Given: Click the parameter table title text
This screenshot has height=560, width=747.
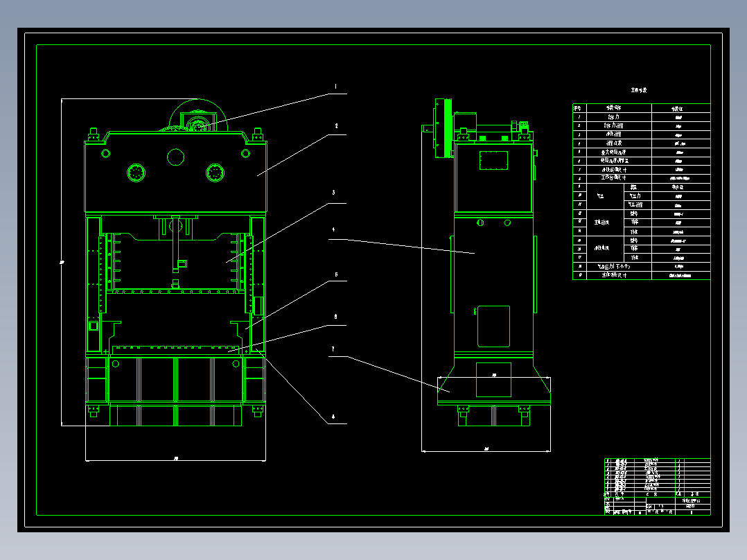Looking at the screenshot, I should click(638, 91).
